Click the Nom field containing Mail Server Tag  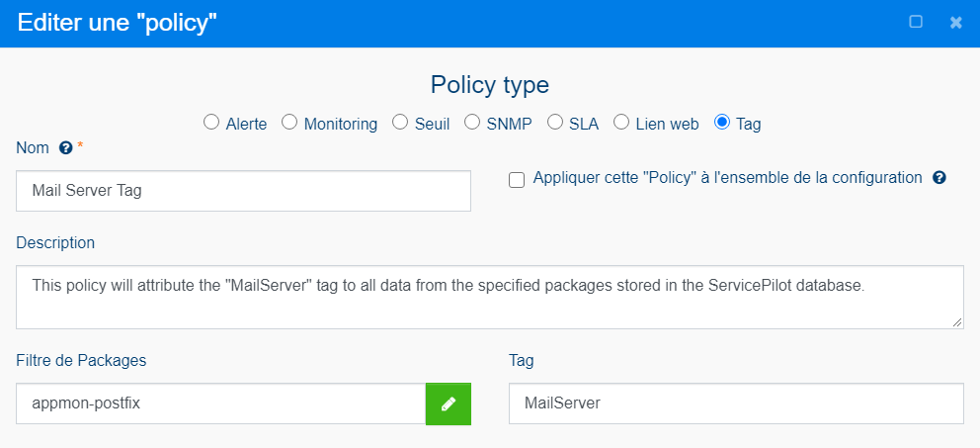point(243,191)
